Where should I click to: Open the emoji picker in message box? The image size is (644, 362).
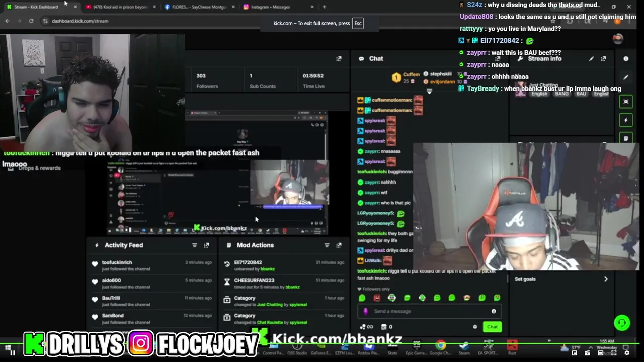[494, 311]
